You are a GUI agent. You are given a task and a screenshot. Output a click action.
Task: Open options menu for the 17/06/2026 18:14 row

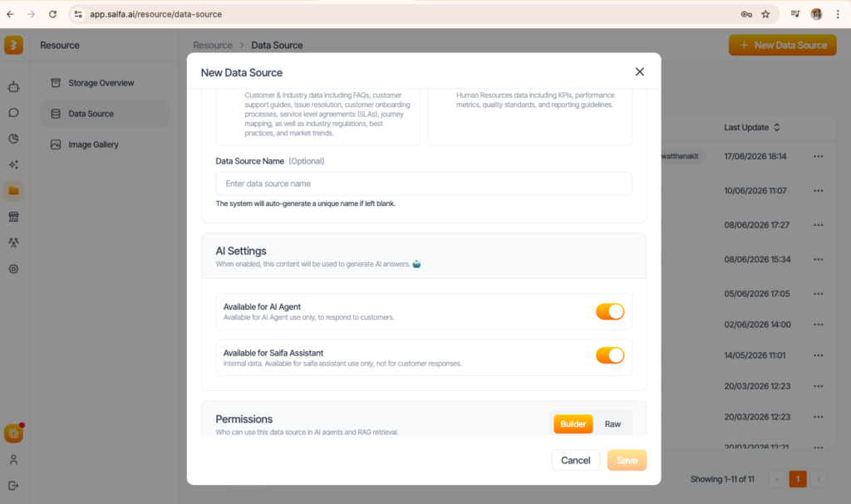coord(818,156)
